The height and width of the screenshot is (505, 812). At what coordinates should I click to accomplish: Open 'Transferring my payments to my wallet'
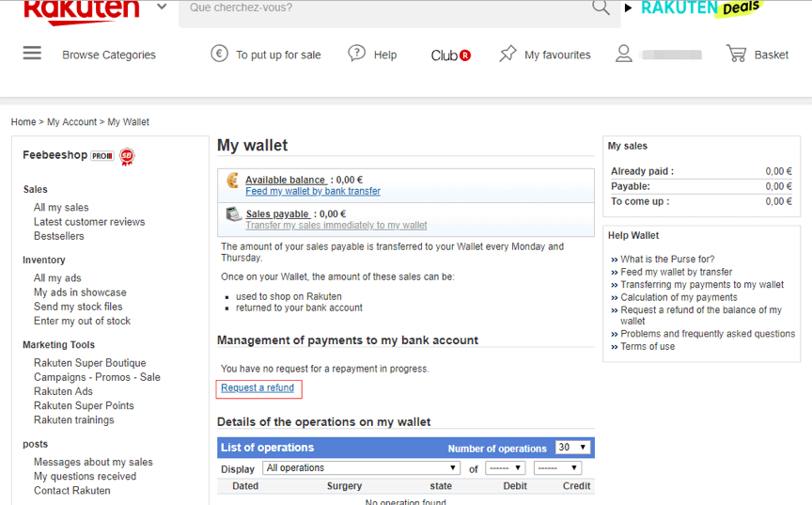coord(702,284)
